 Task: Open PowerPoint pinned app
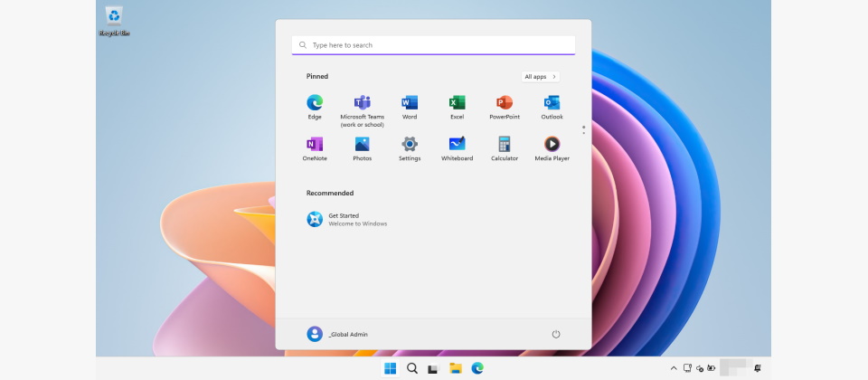[x=505, y=102]
